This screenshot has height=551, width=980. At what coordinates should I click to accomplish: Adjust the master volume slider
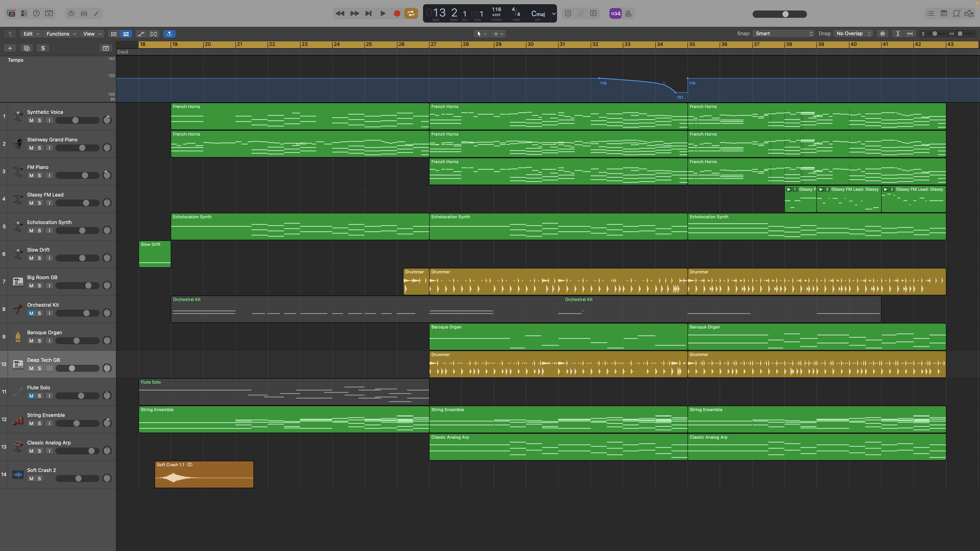(785, 14)
